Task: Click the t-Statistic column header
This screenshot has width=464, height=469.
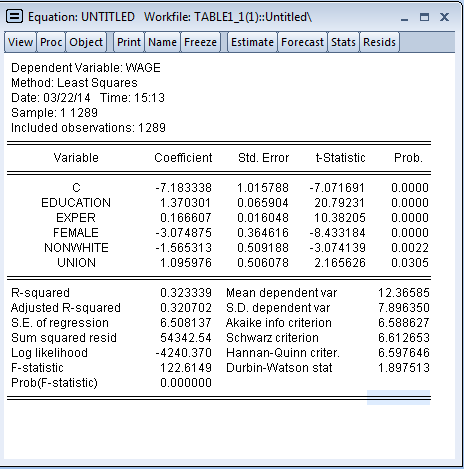Action: [x=340, y=158]
